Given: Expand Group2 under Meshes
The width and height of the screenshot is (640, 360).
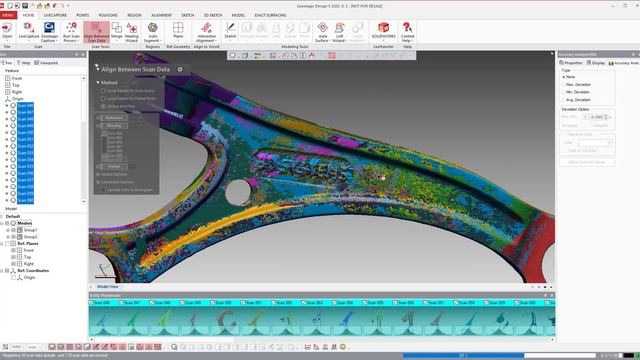Looking at the screenshot, I should pyautogui.click(x=7, y=237).
